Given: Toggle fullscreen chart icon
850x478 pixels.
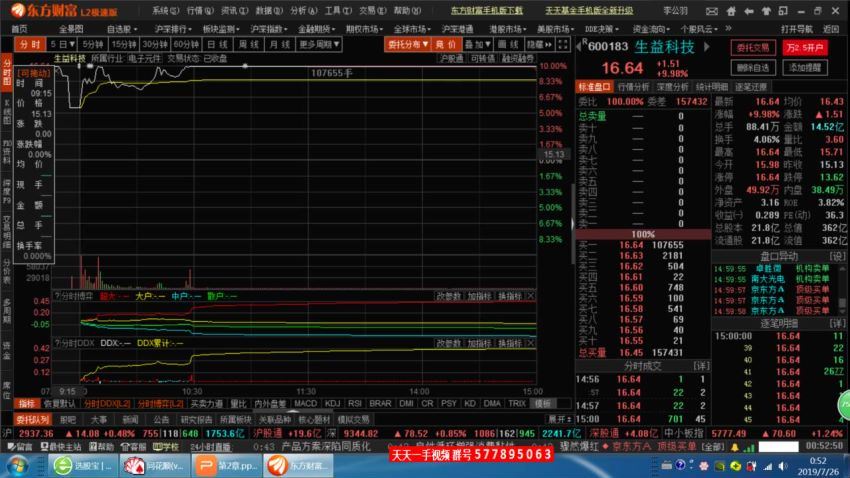Looking at the screenshot, I should tap(563, 44).
